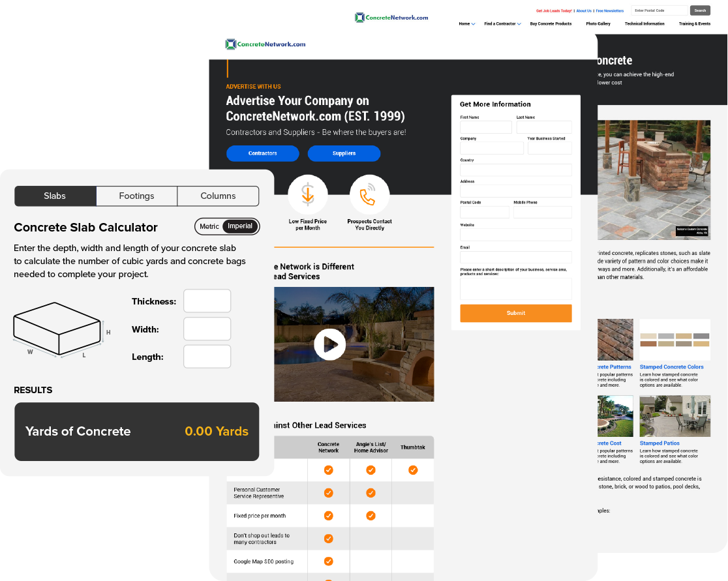
Task: Focus the Last Name field
Action: pyautogui.click(x=544, y=127)
